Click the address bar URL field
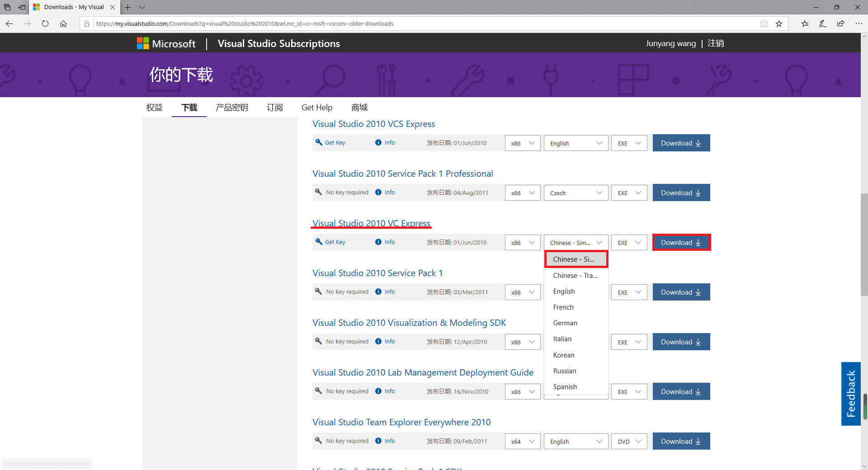The image size is (868, 470). (x=425, y=23)
